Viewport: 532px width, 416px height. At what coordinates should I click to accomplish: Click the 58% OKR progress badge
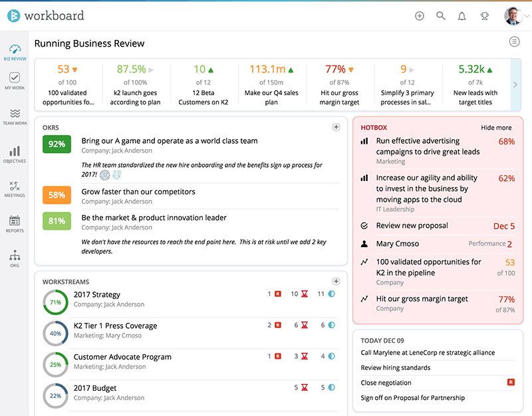click(x=57, y=195)
